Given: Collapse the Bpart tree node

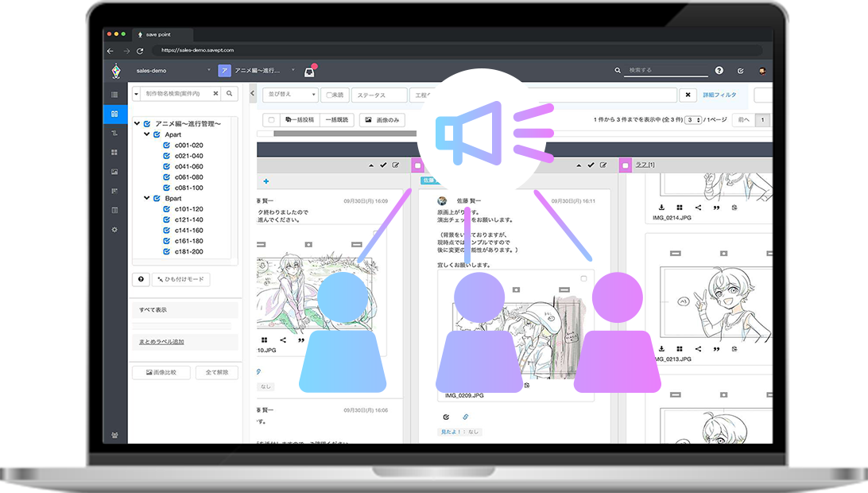Looking at the screenshot, I should click(147, 198).
